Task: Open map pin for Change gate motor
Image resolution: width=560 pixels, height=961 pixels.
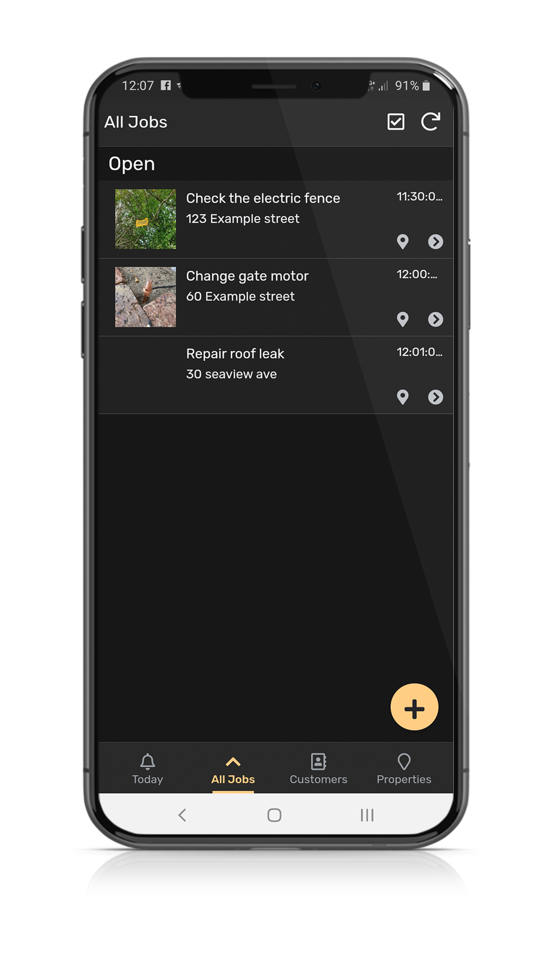Action: (403, 319)
